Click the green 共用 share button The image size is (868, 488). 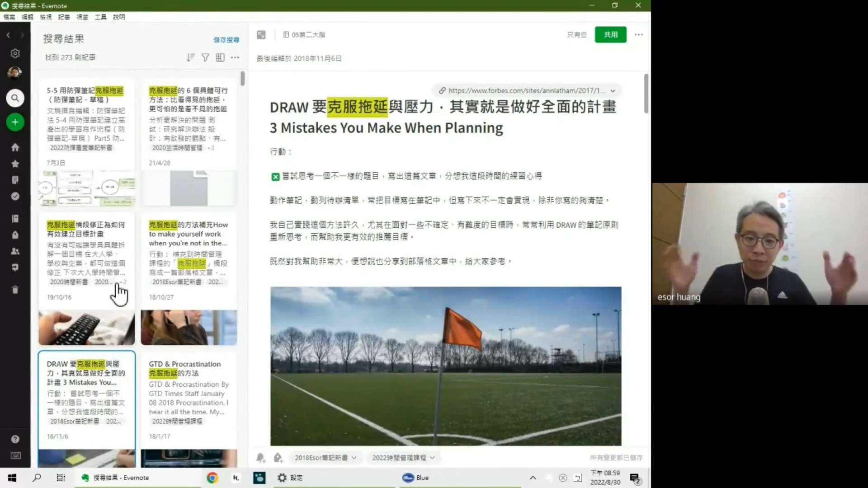click(x=610, y=35)
